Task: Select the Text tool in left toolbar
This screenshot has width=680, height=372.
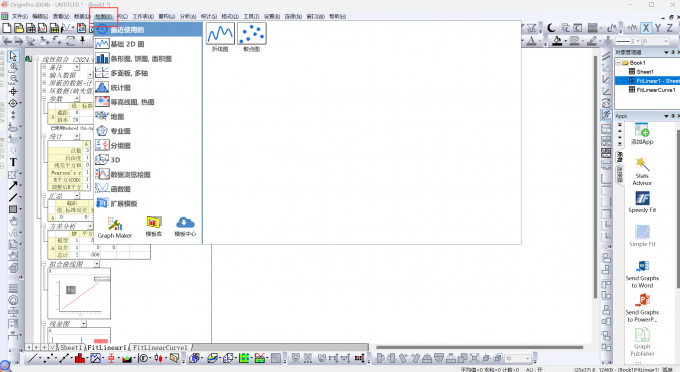Action: click(13, 163)
